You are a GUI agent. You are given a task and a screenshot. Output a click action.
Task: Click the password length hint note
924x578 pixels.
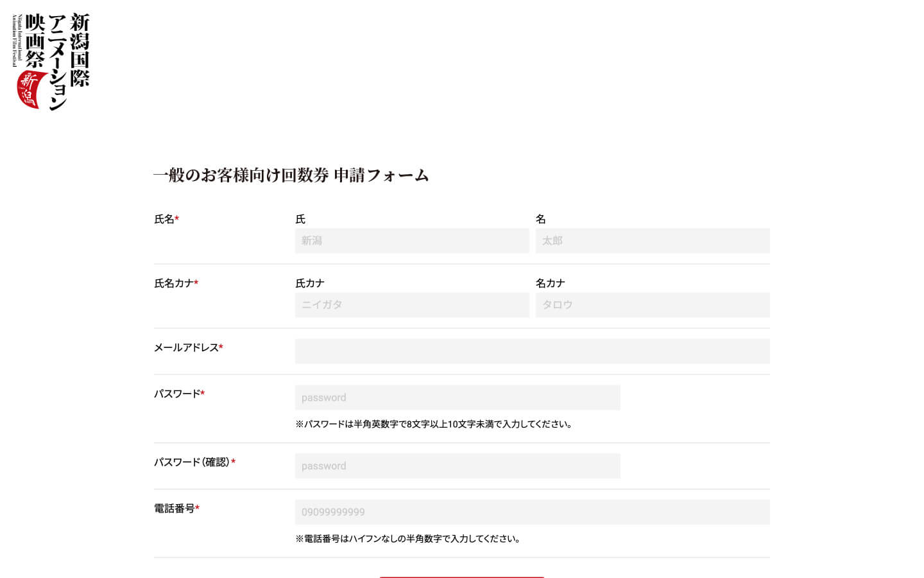[x=434, y=425]
